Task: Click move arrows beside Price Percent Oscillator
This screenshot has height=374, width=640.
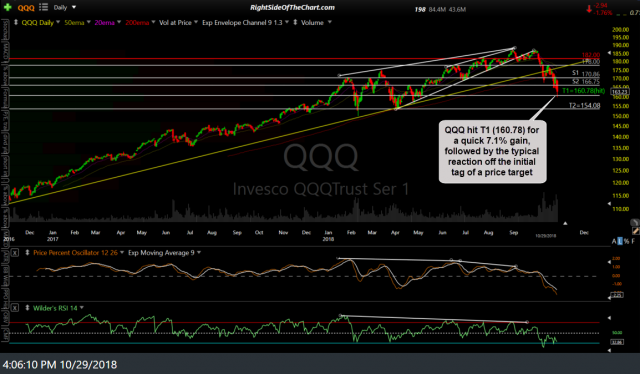Action: (x=27, y=253)
